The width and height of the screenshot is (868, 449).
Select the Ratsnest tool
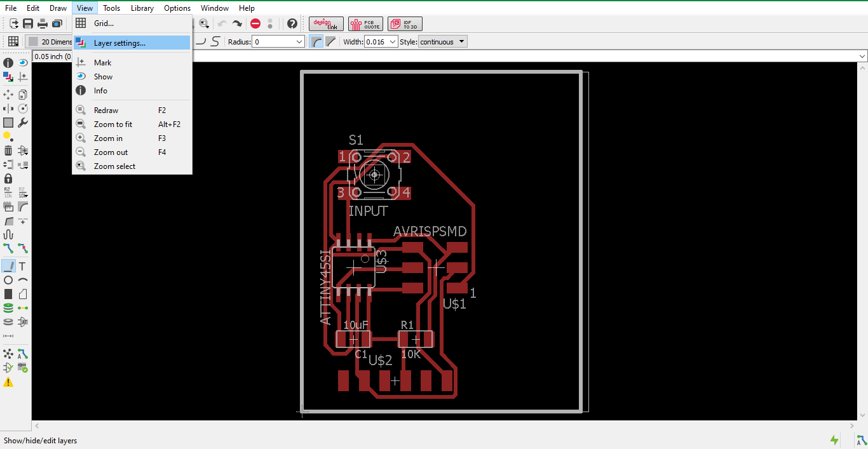[x=8, y=354]
